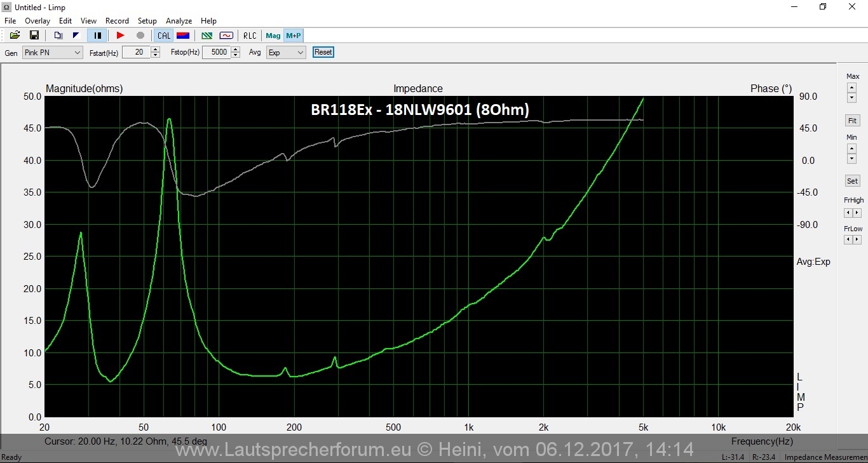
Task: Click the RLC toolbar button
Action: click(x=250, y=36)
